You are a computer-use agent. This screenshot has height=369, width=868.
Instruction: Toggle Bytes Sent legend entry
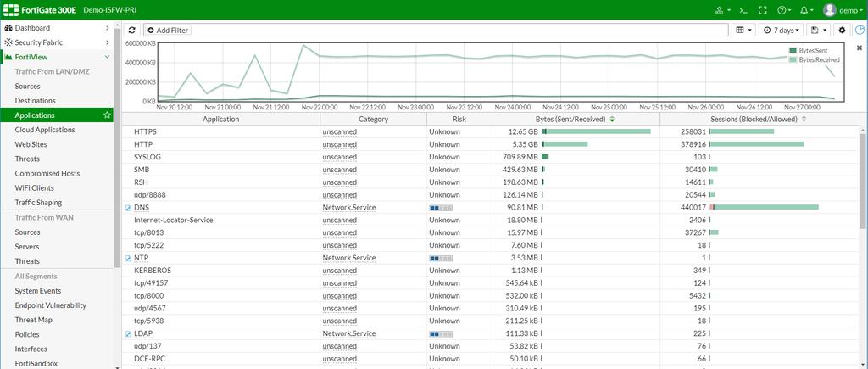point(808,50)
